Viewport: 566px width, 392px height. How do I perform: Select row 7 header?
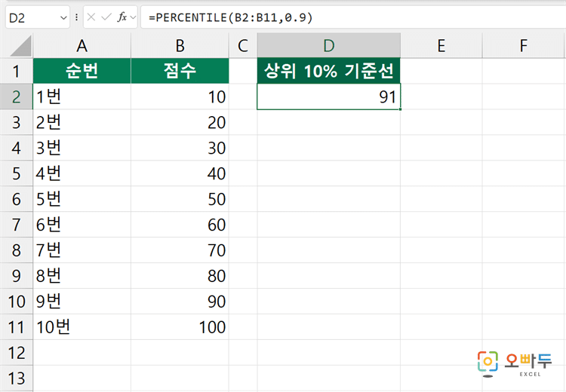click(x=17, y=225)
